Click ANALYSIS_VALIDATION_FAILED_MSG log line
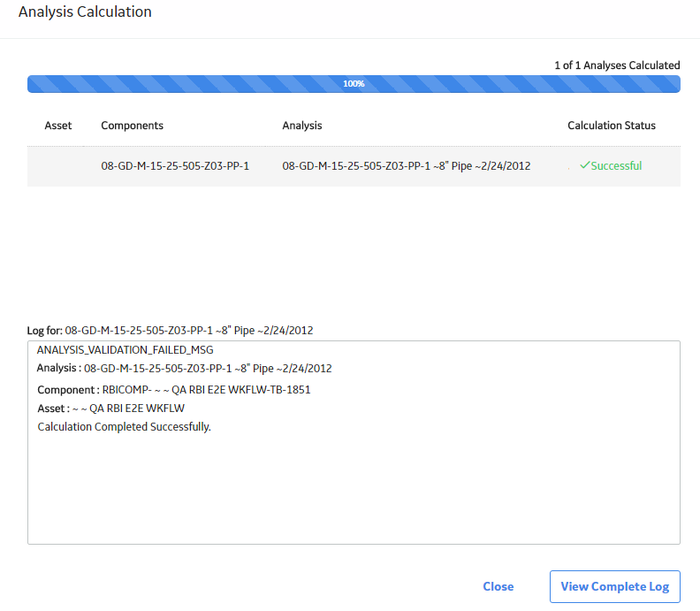Viewport: 700px width, 611px height. [x=125, y=350]
